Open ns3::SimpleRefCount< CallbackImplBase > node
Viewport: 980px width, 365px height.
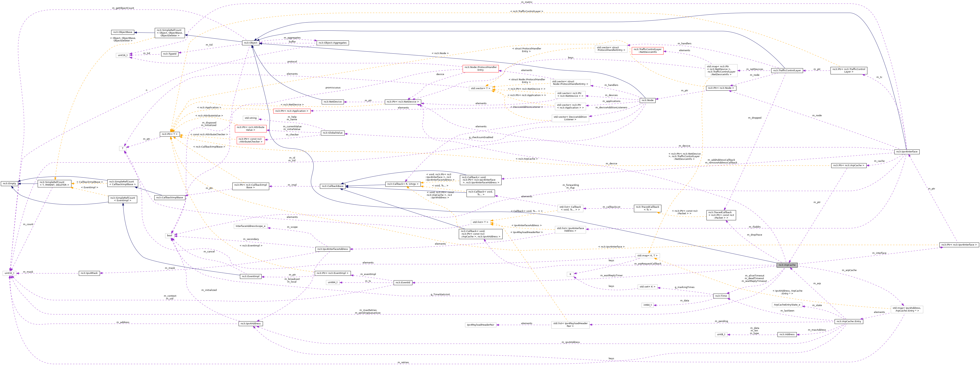pos(123,183)
